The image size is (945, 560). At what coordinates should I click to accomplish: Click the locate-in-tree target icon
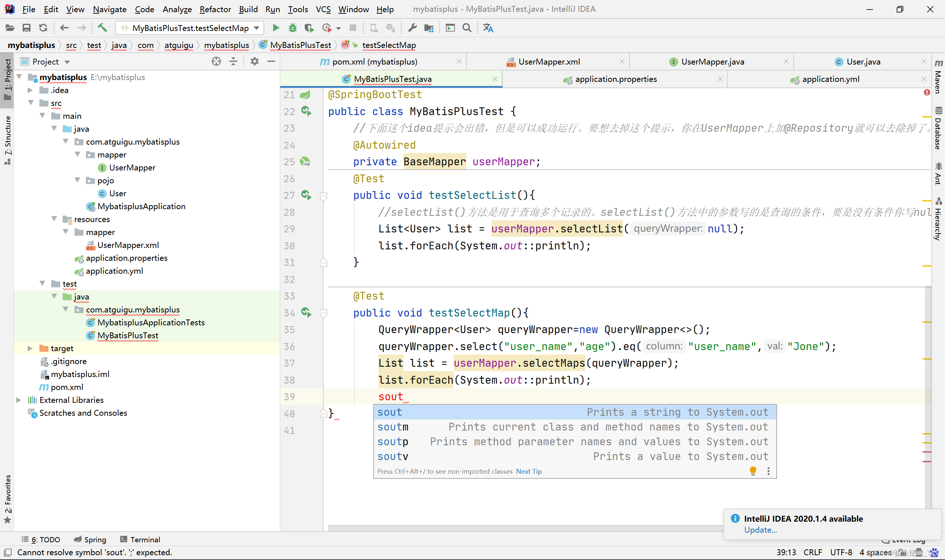216,62
